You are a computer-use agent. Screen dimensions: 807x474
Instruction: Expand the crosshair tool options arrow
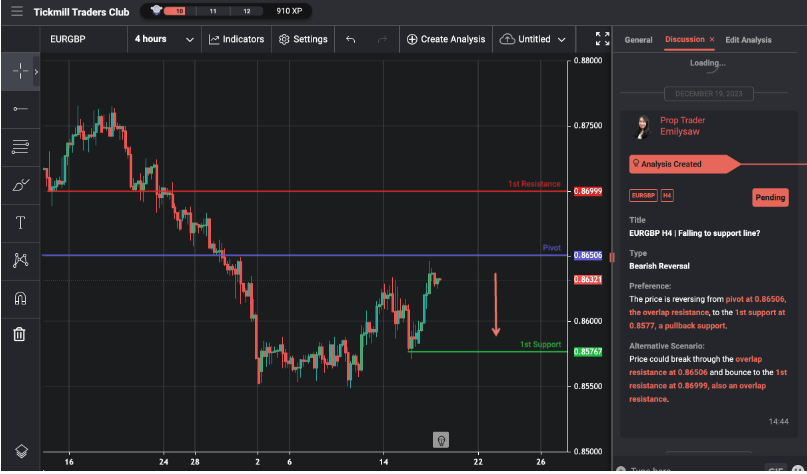[36, 72]
